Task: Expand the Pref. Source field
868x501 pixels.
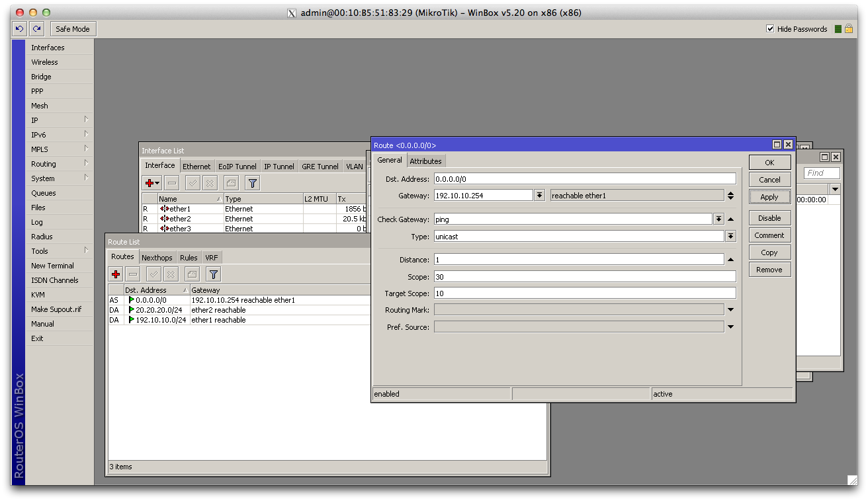Action: (730, 327)
